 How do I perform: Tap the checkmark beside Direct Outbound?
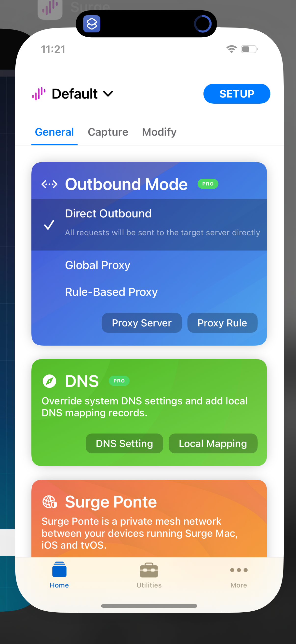(x=49, y=225)
